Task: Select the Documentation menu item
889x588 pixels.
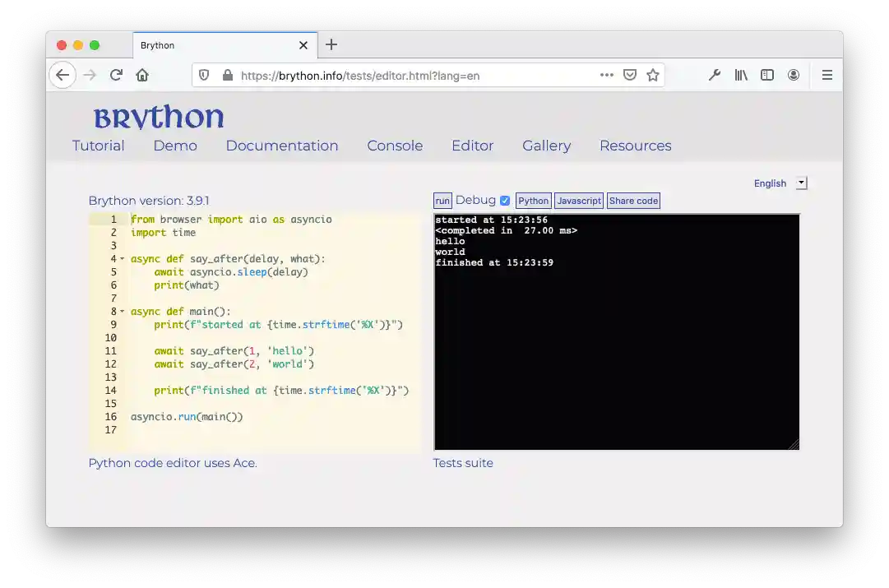Action: coord(282,146)
